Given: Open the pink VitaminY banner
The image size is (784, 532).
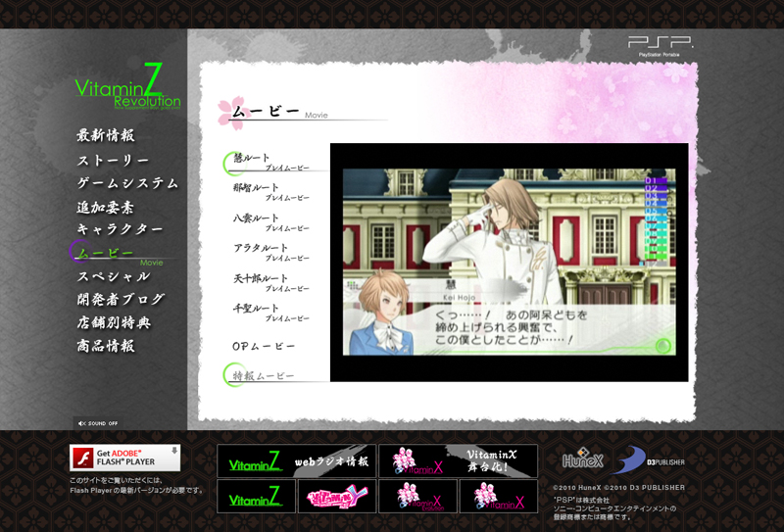Looking at the screenshot, I should pyautogui.click(x=337, y=496).
